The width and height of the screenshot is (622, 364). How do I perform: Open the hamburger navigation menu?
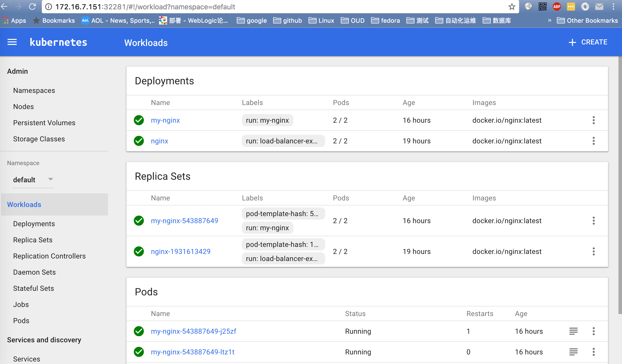tap(12, 42)
